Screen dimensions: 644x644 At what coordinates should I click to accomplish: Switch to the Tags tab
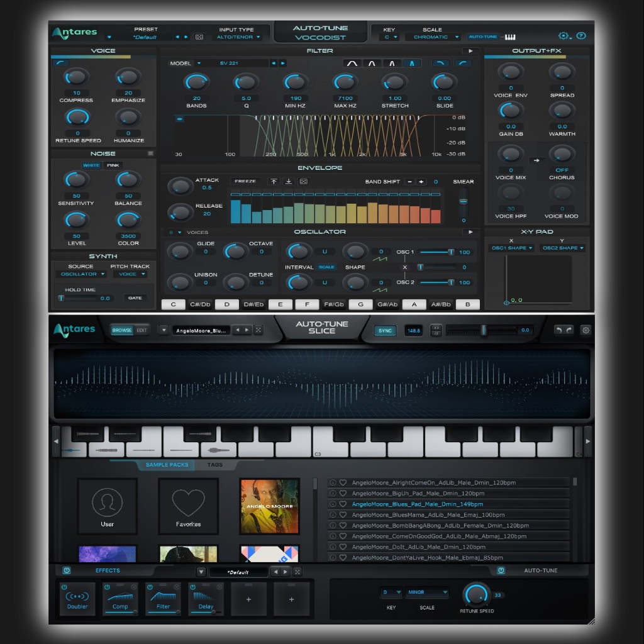tap(214, 465)
